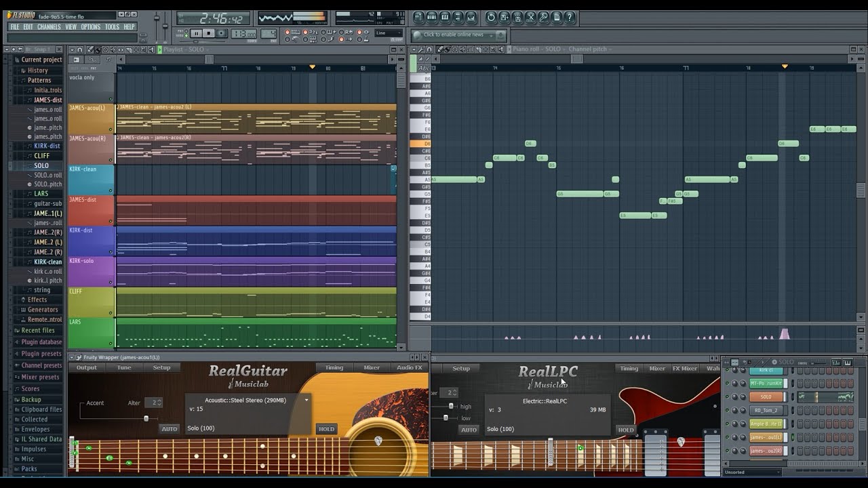Select Piano roll draw pencil tool
Image resolution: width=868 pixels, height=488 pixels.
coord(439,49)
